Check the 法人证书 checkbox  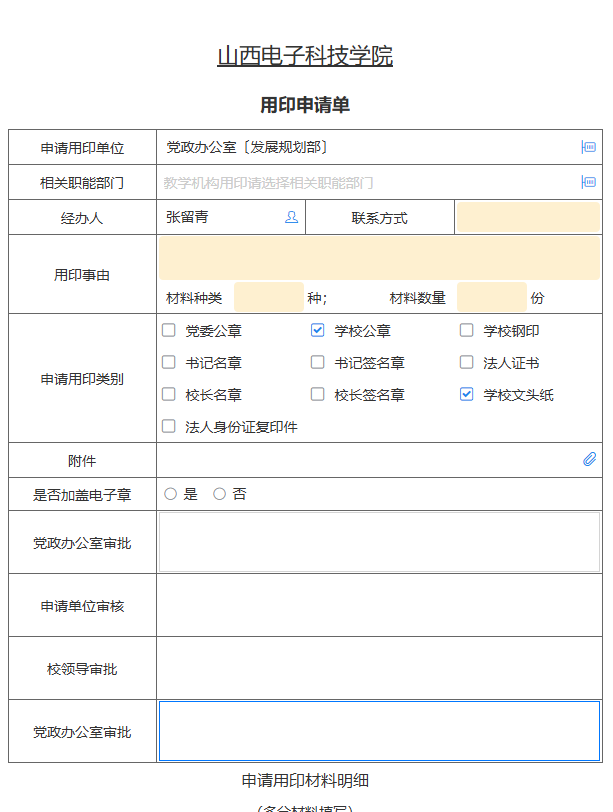[466, 362]
